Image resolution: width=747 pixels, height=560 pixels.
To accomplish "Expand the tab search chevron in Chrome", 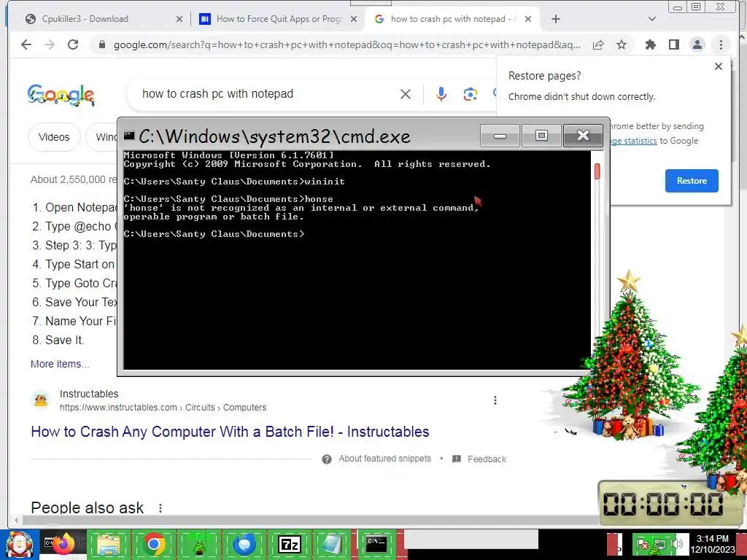I will pos(652,19).
